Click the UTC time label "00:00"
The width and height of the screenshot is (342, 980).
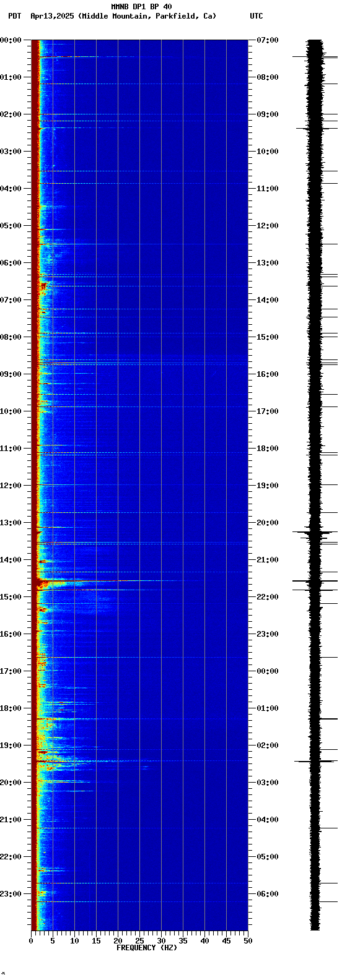tap(268, 671)
